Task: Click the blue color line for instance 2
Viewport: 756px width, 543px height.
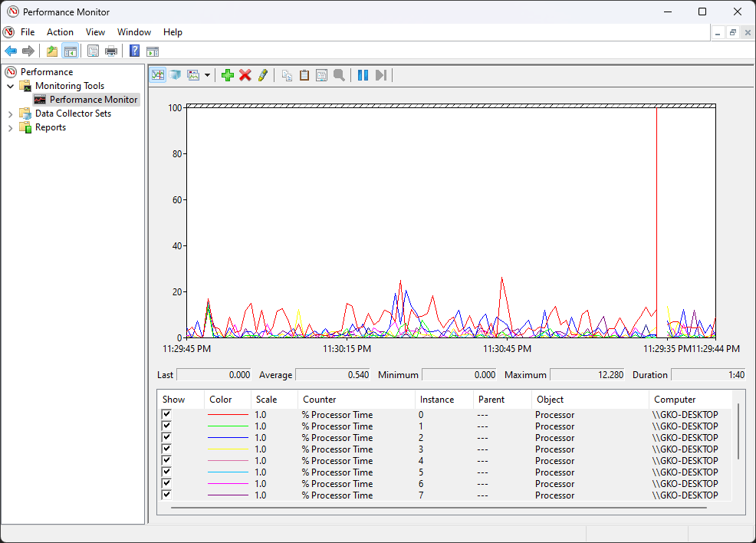Action: pyautogui.click(x=228, y=438)
